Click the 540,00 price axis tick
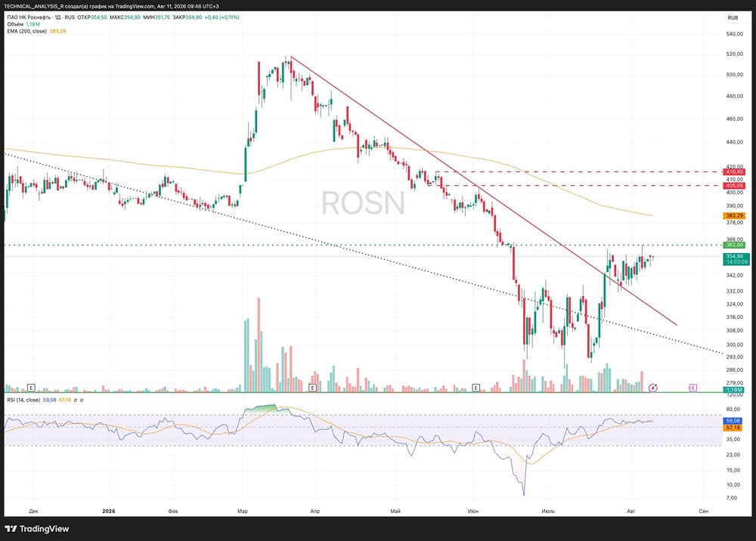Viewport: 756px width, 541px height. click(734, 34)
